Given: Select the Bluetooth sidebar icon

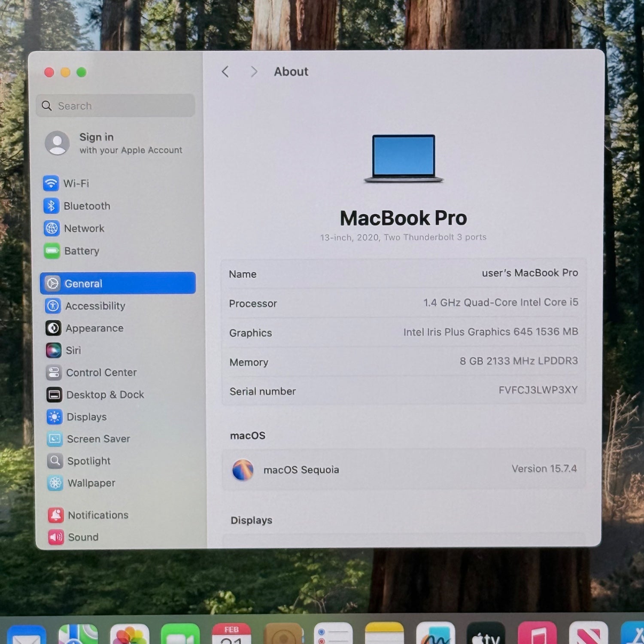Looking at the screenshot, I should (x=52, y=206).
